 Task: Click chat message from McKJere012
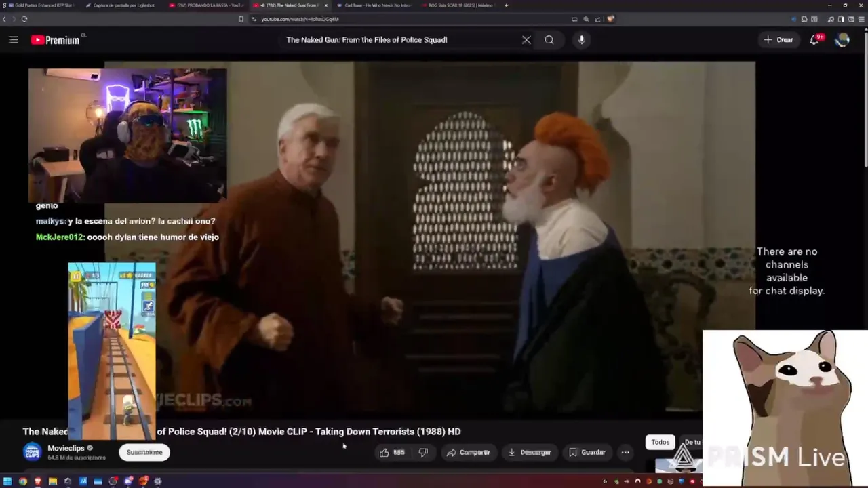point(127,237)
